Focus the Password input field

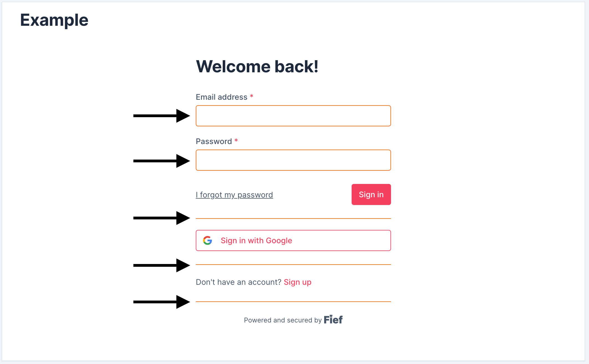293,160
